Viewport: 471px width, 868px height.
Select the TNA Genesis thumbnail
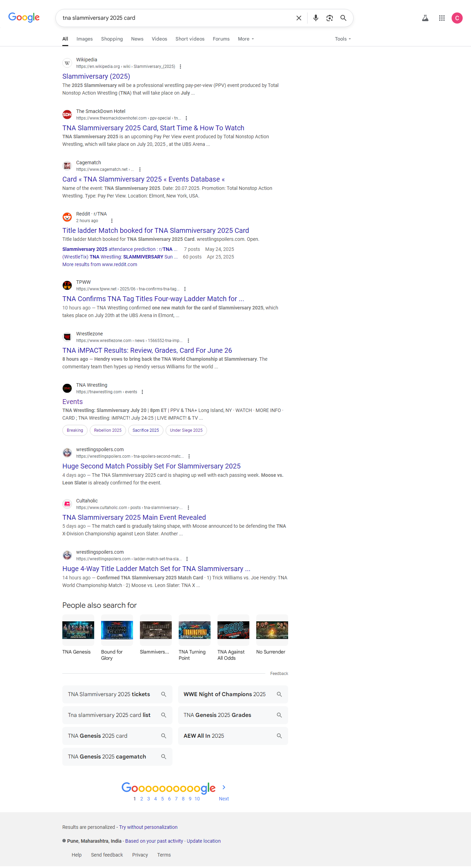[78, 630]
